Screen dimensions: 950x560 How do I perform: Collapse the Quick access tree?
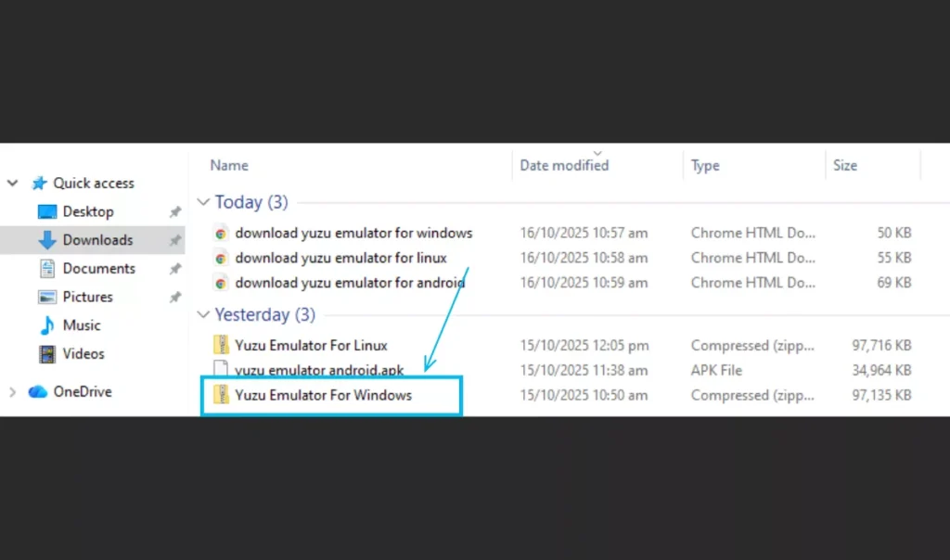coord(13,184)
